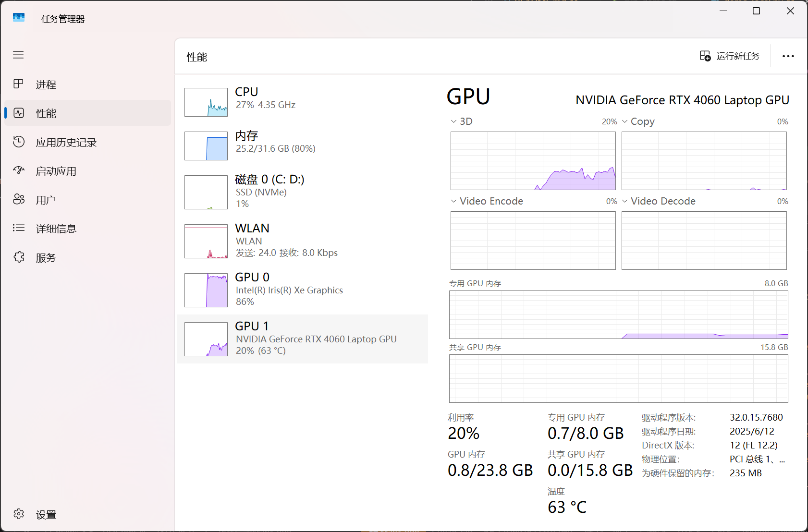Open the 启动应用 startup apps icon
Screen dimensions: 808x532
pos(19,170)
